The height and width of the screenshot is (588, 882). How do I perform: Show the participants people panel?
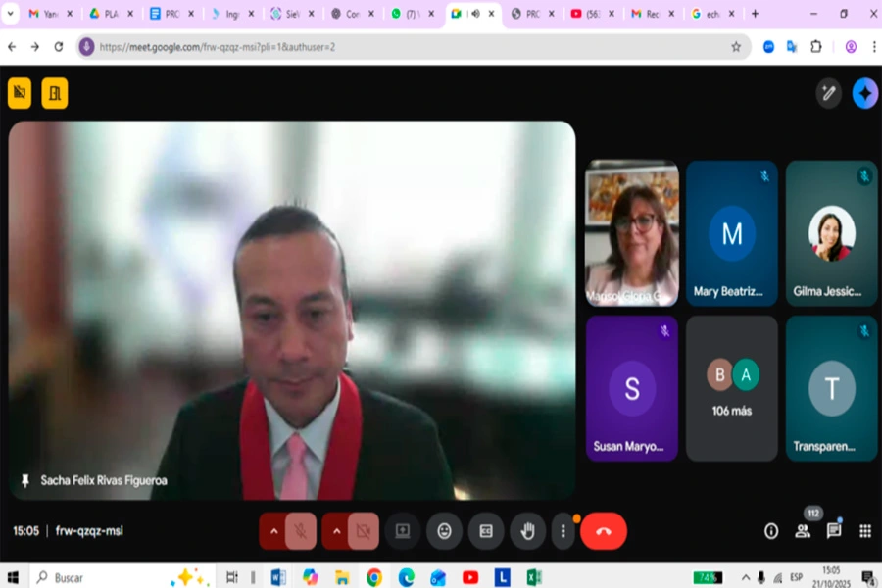803,531
